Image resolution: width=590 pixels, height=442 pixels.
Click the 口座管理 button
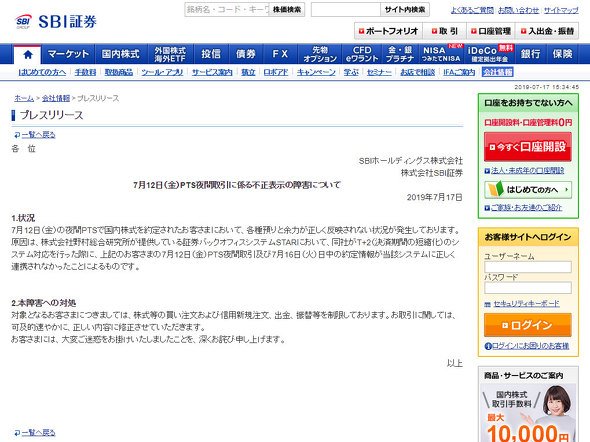[x=491, y=31]
